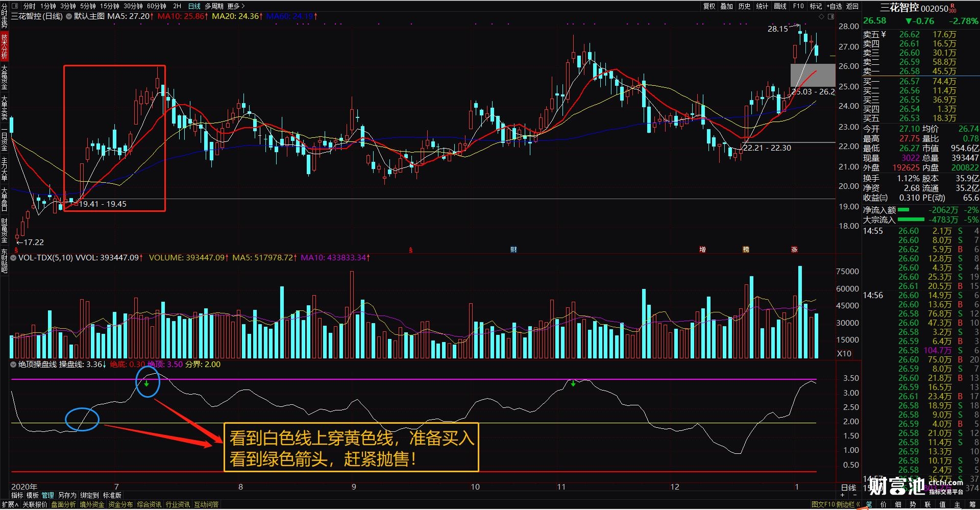Open the 盘面分析 tab

(63, 504)
